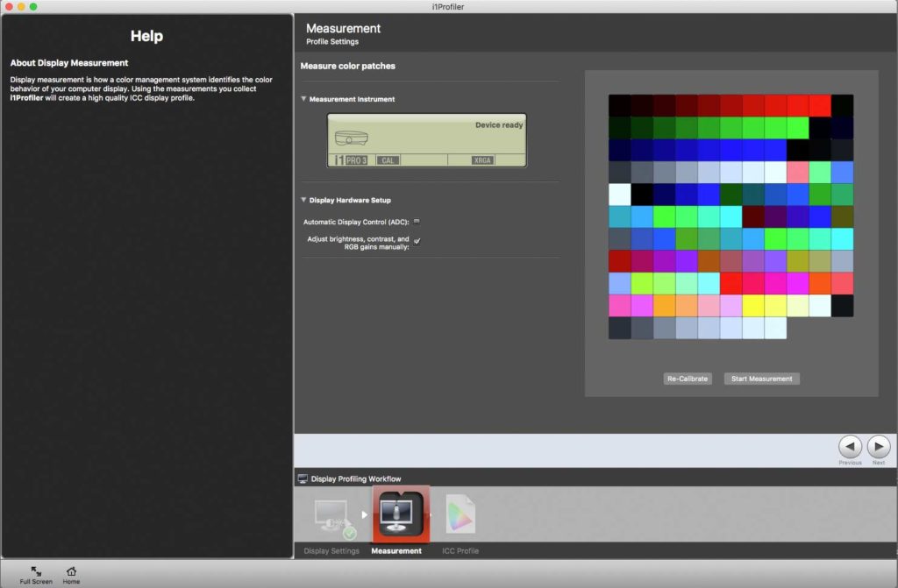Toggle the manual brightness, contrast, RGB gains checkbox
This screenshot has height=588, width=898.
click(417, 242)
